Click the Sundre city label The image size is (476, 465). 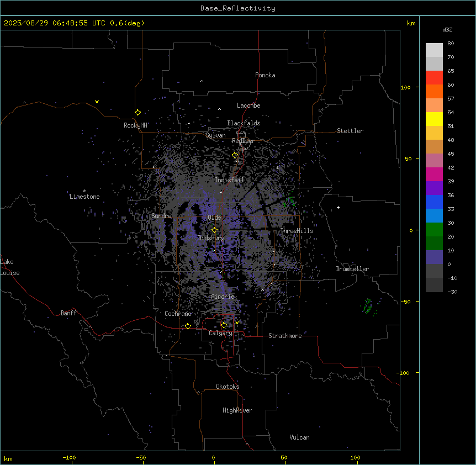161,216
